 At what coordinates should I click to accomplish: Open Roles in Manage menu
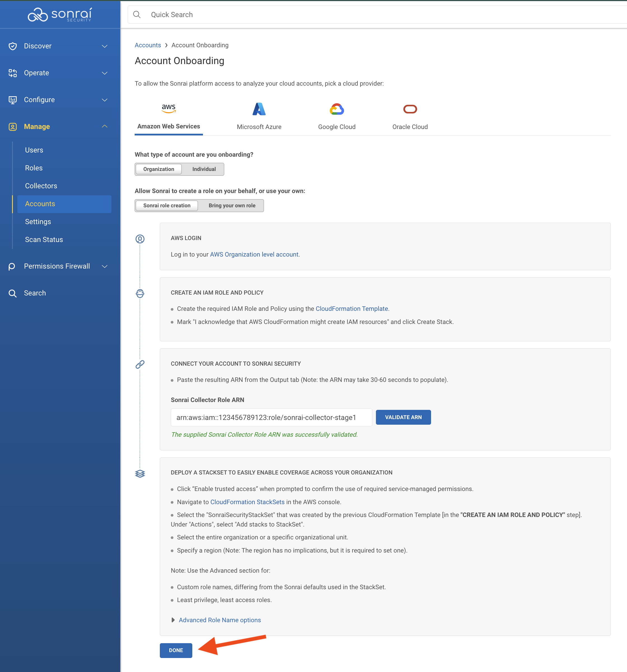pyautogui.click(x=34, y=168)
